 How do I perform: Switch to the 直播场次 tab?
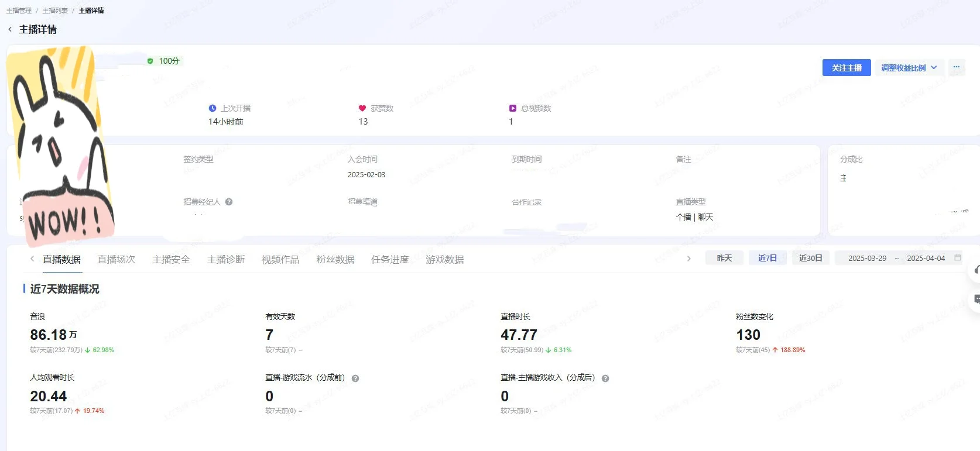(116, 259)
